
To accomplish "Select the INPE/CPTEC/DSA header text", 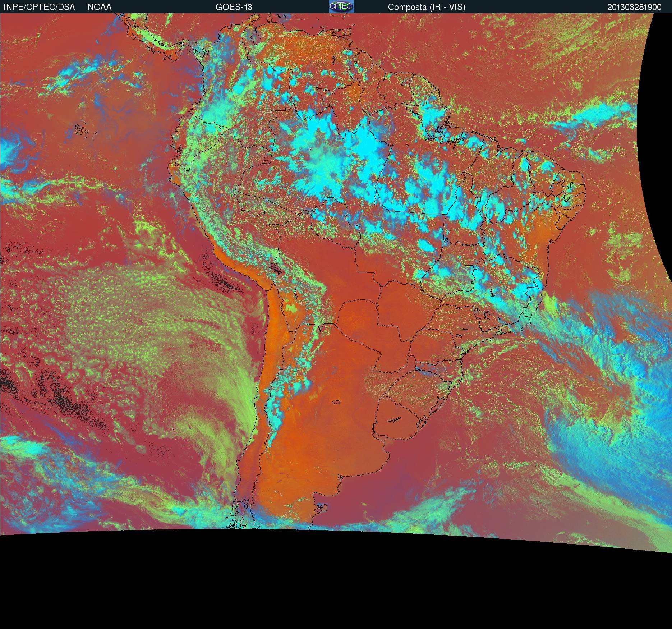I will pyautogui.click(x=39, y=7).
